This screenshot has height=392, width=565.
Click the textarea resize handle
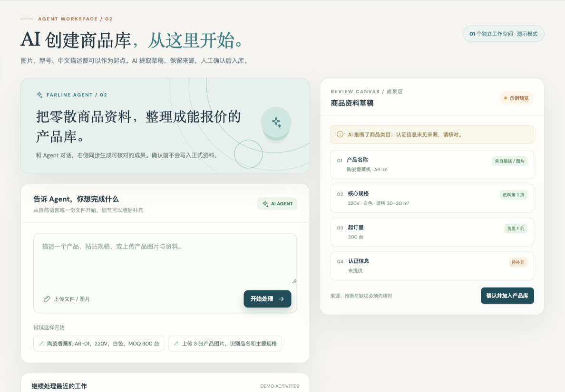[x=294, y=281]
